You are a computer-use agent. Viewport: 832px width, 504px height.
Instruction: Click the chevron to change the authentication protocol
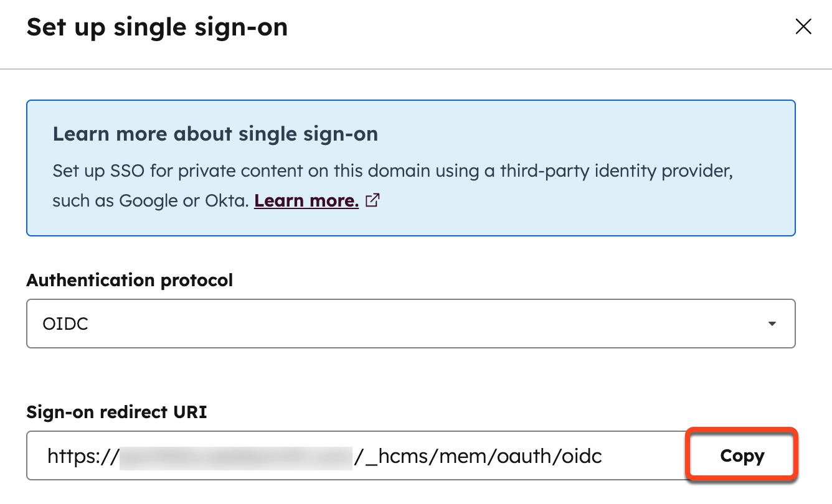(x=772, y=323)
